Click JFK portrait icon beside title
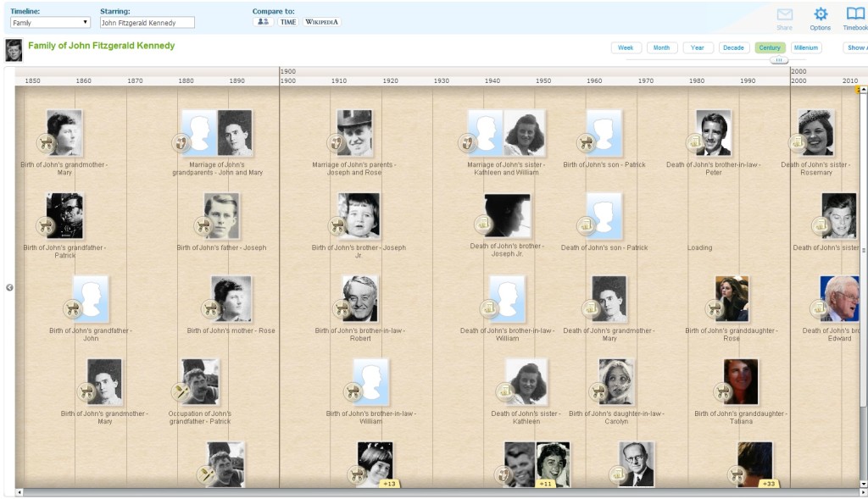This screenshot has width=868, height=499. pyautogui.click(x=14, y=50)
